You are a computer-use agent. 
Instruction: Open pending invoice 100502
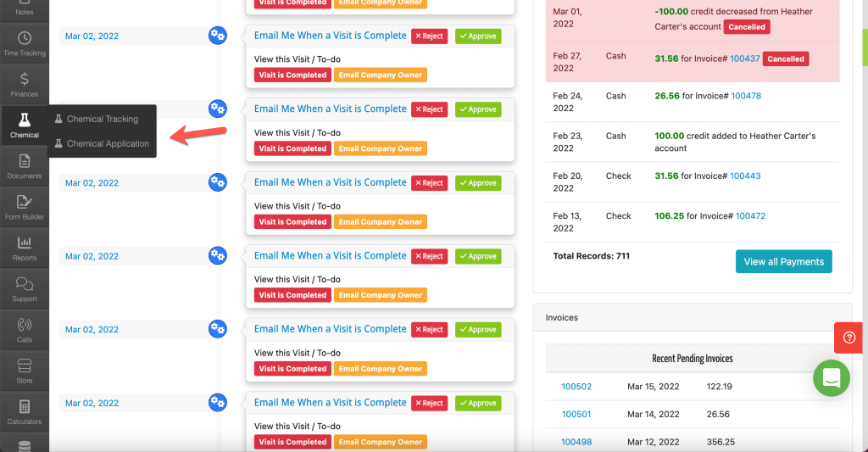point(576,386)
